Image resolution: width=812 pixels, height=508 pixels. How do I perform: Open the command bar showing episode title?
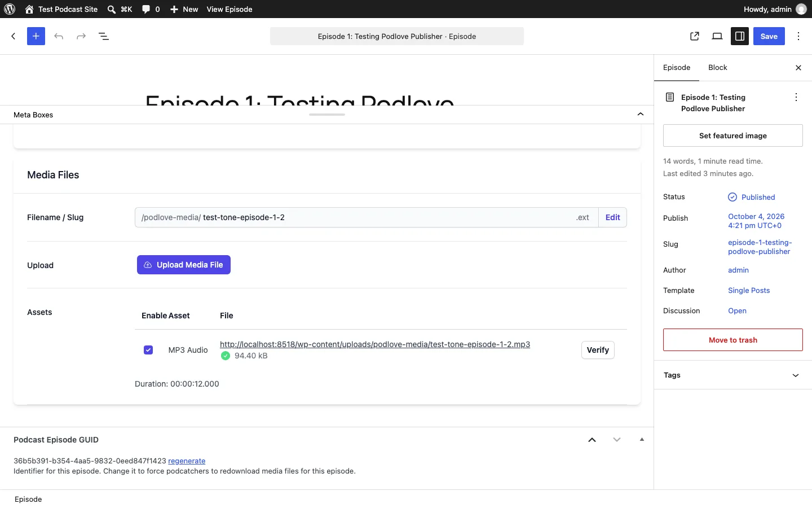coord(397,36)
